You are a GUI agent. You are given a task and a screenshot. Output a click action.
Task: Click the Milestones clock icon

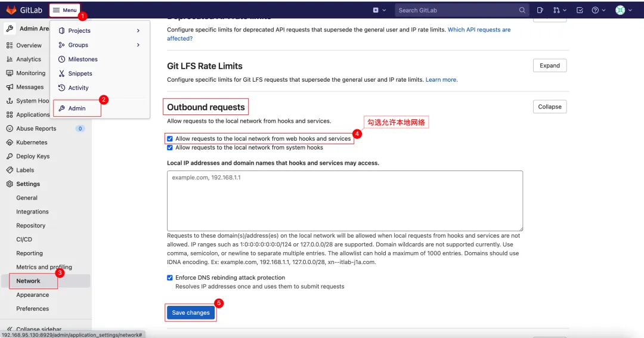pos(61,59)
